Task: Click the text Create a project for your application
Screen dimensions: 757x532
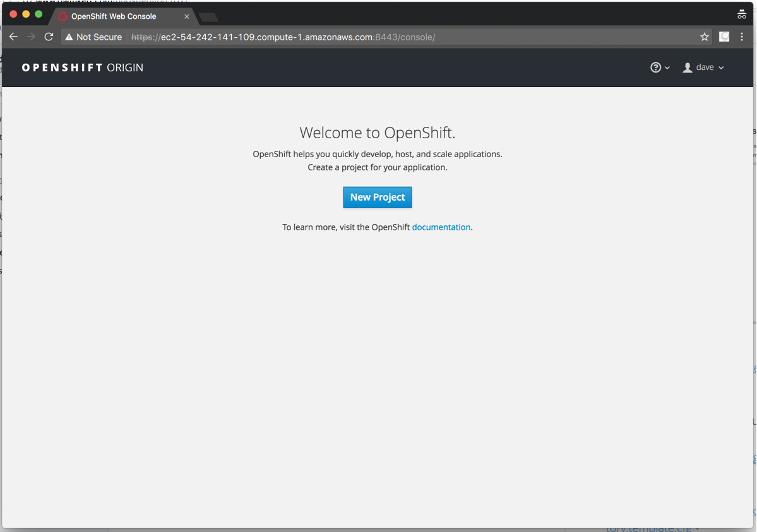Action: [378, 167]
